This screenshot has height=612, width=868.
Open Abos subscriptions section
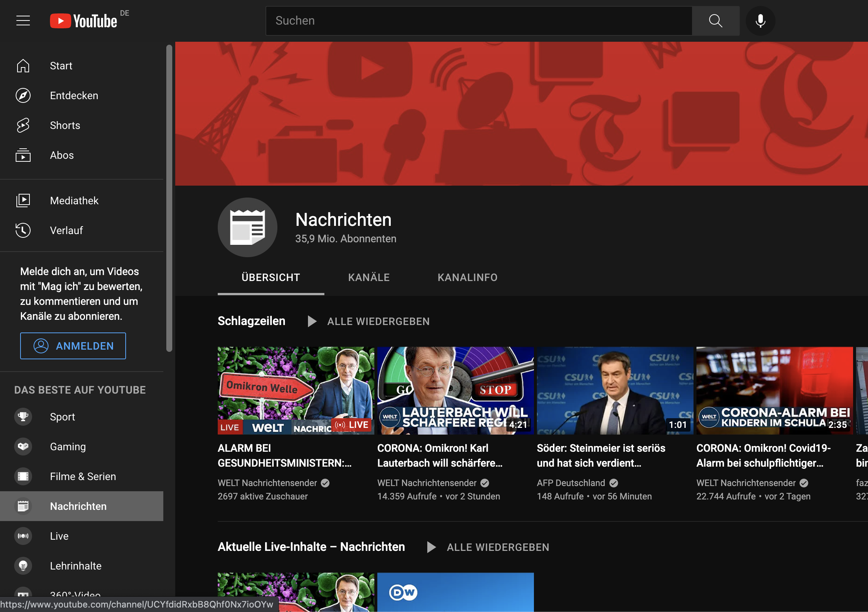pyautogui.click(x=62, y=155)
